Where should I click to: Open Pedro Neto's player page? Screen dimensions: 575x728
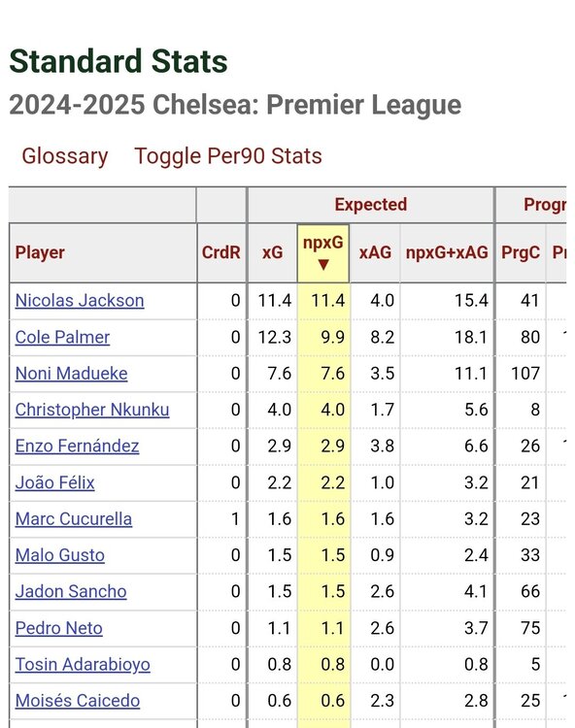coord(58,628)
